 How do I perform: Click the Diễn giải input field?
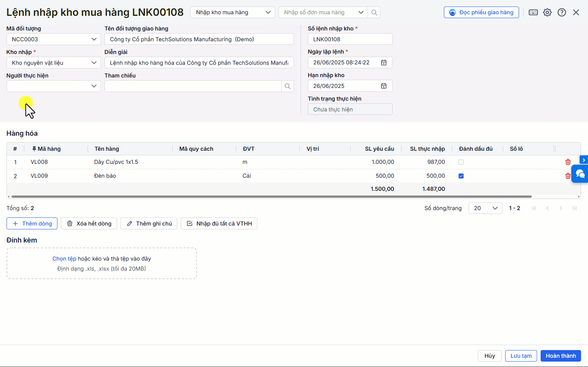point(199,63)
